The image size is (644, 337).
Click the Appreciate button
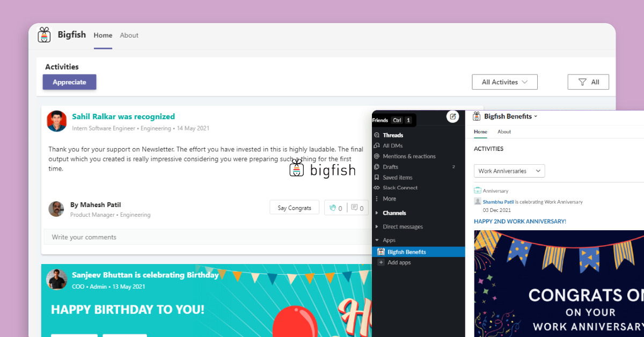pos(69,82)
